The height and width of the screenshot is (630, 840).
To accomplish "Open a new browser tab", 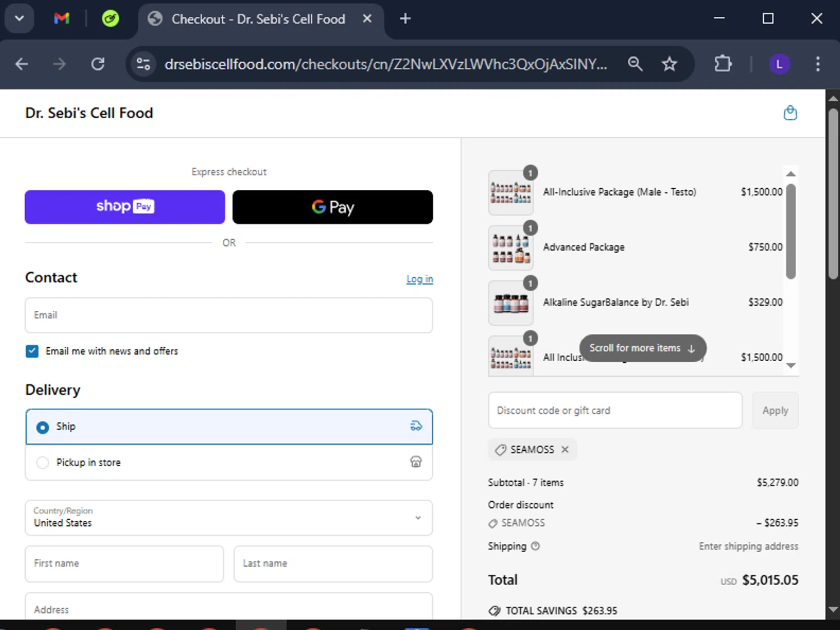I will [x=405, y=18].
